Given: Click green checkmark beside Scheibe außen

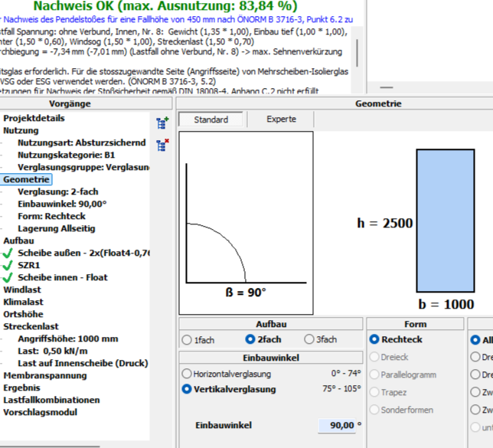Looking at the screenshot, I should (x=8, y=253).
